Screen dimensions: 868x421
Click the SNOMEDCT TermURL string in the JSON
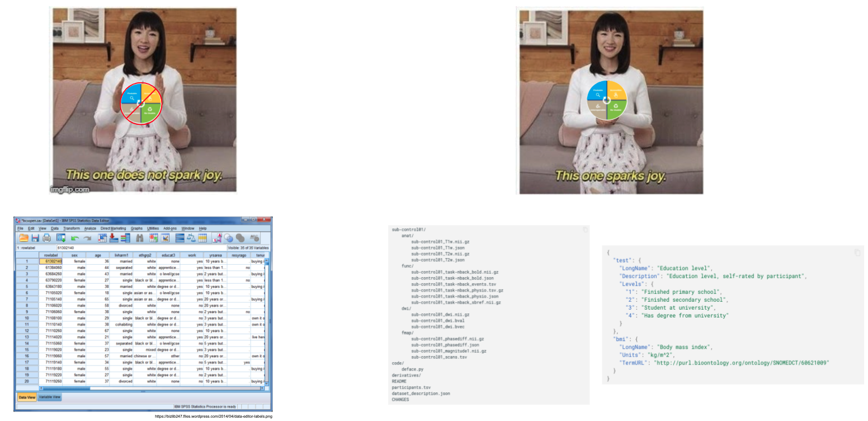click(x=742, y=363)
